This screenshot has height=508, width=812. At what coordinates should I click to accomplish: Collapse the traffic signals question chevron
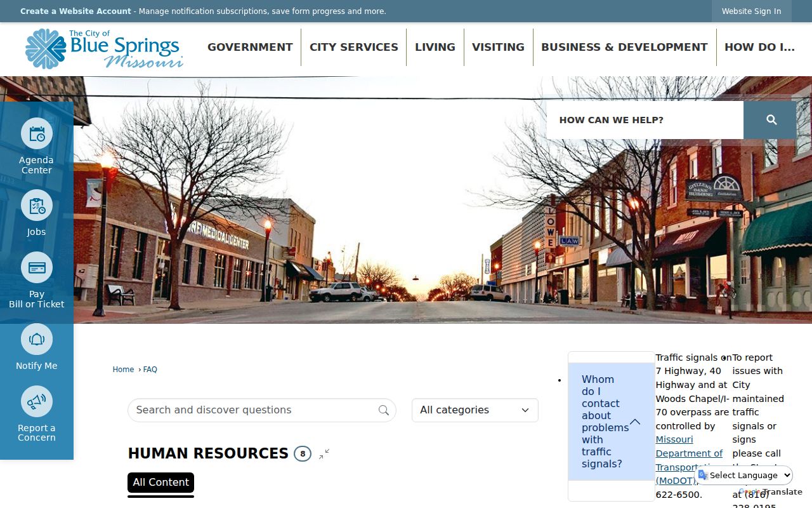point(635,422)
